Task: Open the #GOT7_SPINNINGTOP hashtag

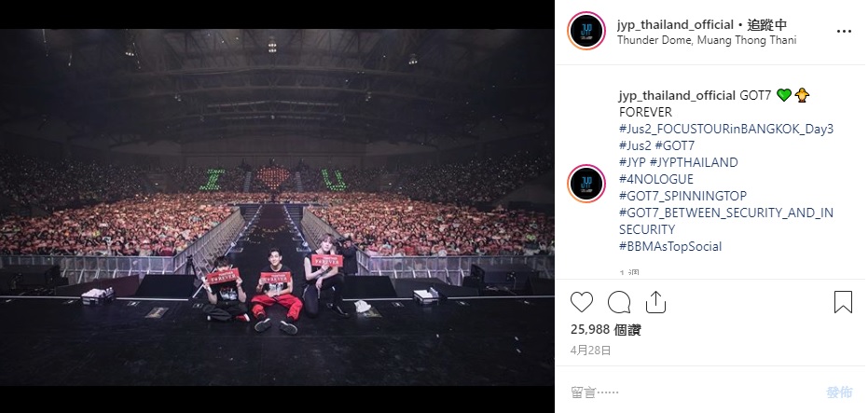Action: tap(682, 196)
